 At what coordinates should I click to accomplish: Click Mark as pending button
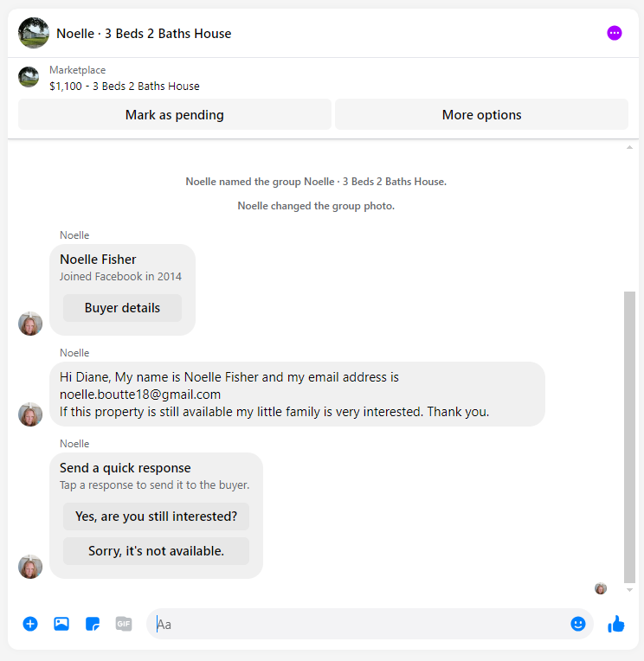pyautogui.click(x=175, y=115)
